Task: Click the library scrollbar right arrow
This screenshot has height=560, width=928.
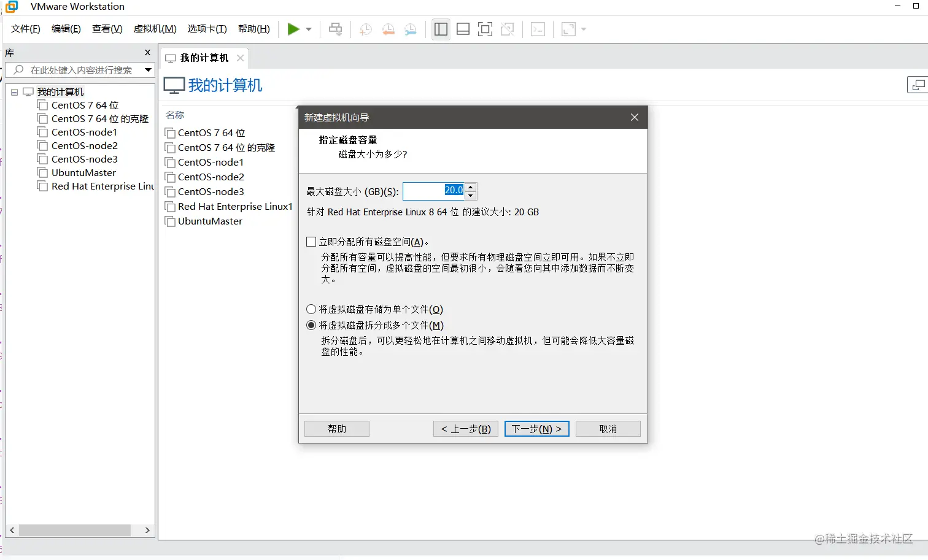Action: click(147, 530)
